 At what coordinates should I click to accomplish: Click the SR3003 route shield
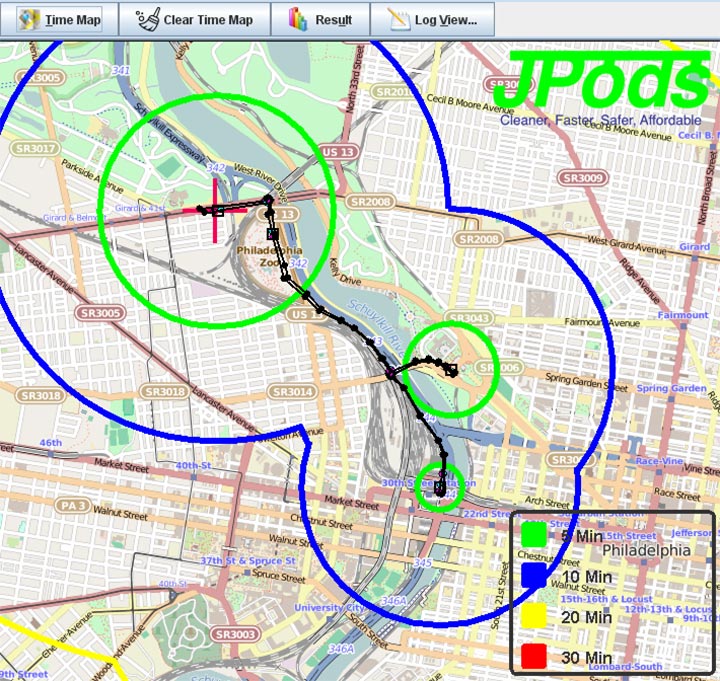coord(236,634)
